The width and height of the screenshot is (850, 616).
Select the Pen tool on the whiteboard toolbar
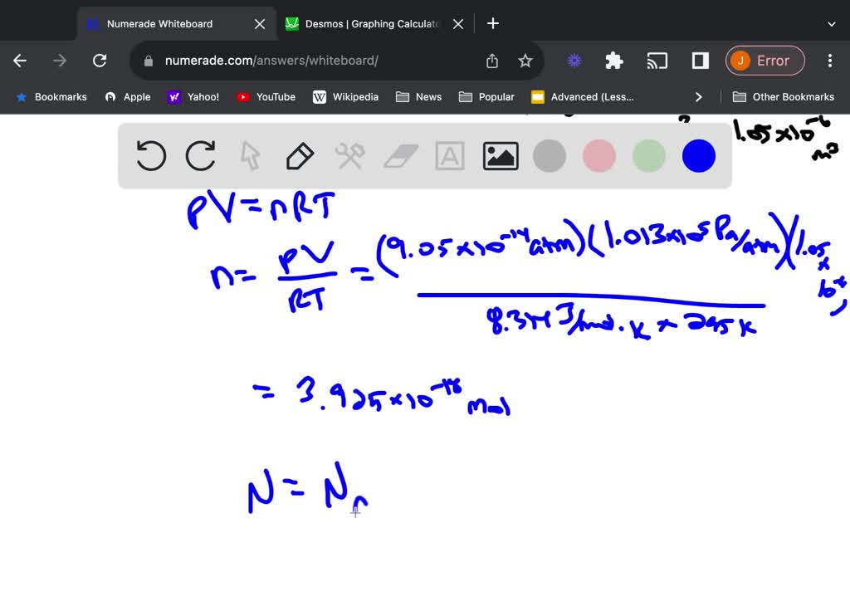(x=300, y=155)
